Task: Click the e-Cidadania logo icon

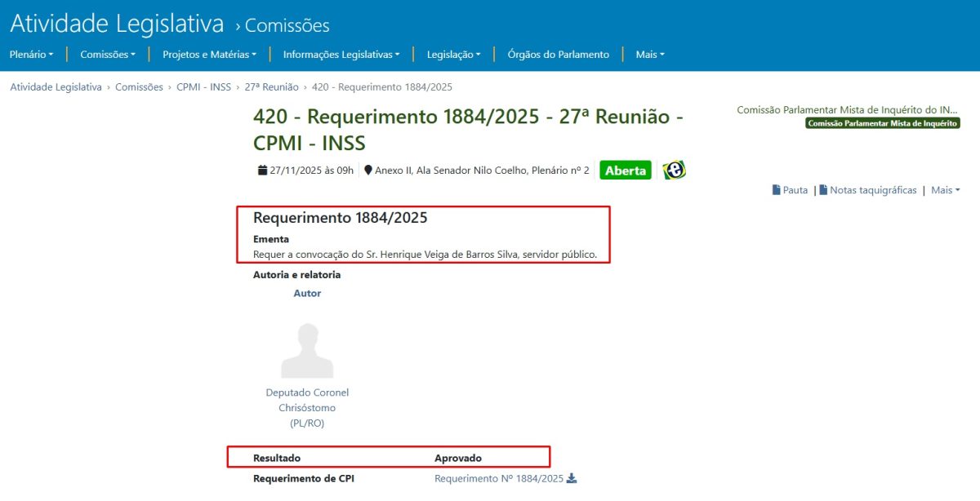Action: pyautogui.click(x=674, y=170)
